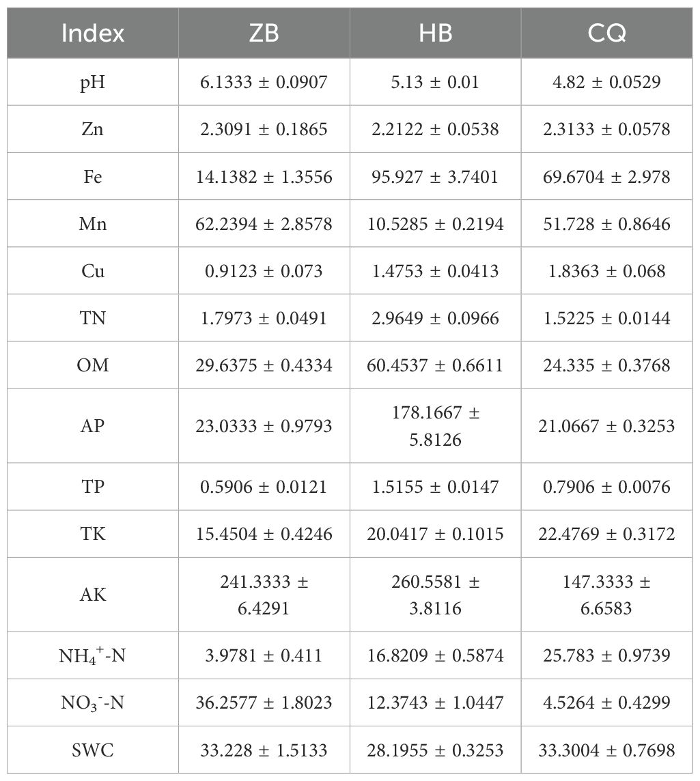Click the TP value for ZB
The height and width of the screenshot is (781, 700).
[264, 487]
